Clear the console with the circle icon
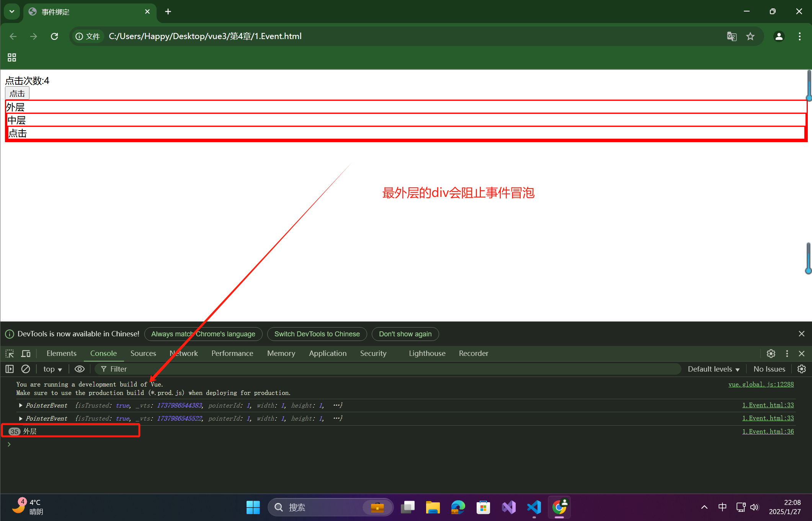This screenshot has height=521, width=812. (25, 369)
